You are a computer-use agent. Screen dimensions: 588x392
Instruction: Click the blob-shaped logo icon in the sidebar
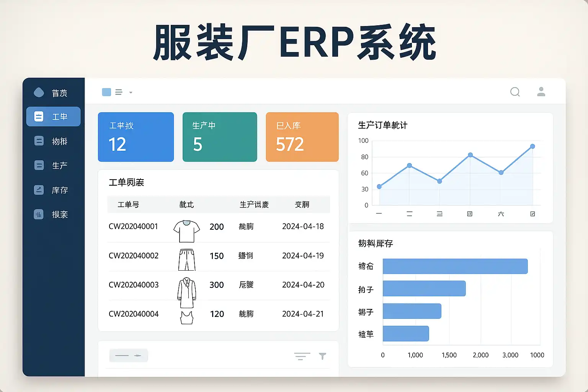39,92
